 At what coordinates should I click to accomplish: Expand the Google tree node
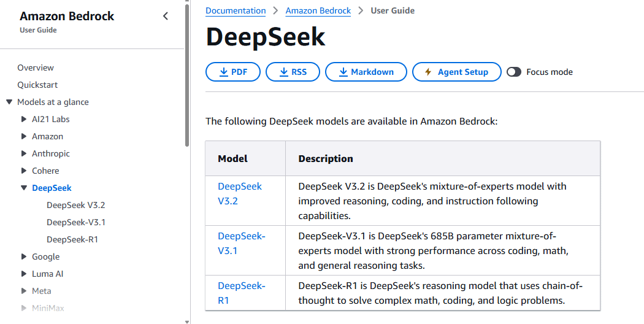point(24,256)
